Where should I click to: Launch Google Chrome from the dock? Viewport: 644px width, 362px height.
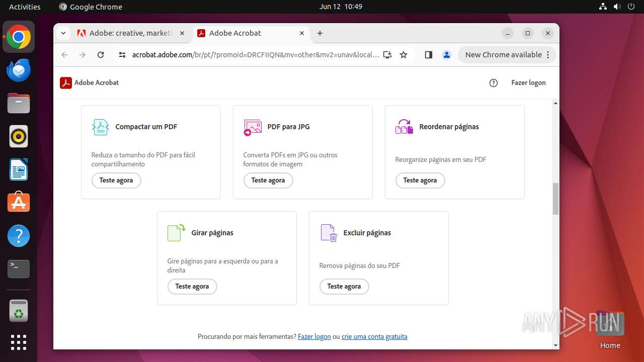[19, 37]
